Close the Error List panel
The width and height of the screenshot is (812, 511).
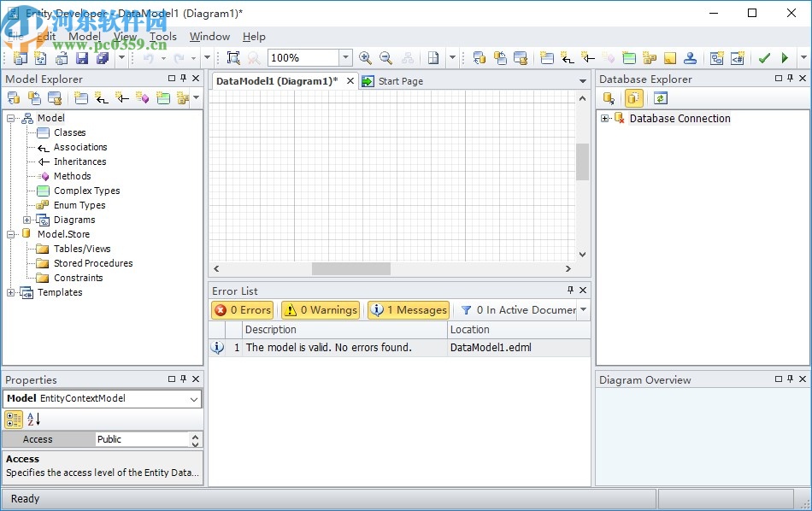583,290
